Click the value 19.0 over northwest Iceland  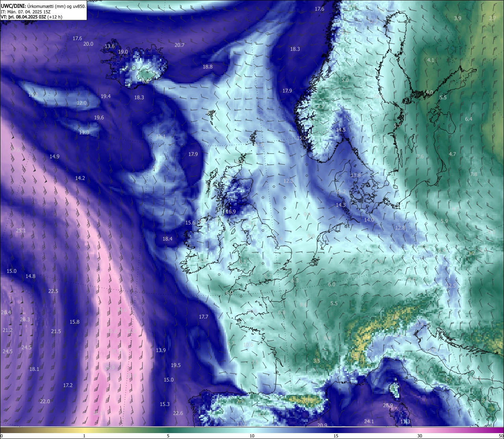point(123,52)
